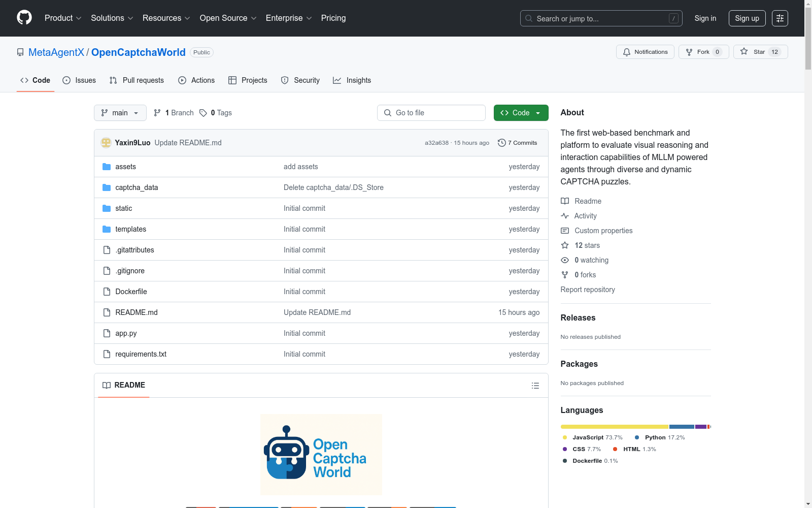Expand the Resources menu
812x508 pixels.
pyautogui.click(x=166, y=18)
